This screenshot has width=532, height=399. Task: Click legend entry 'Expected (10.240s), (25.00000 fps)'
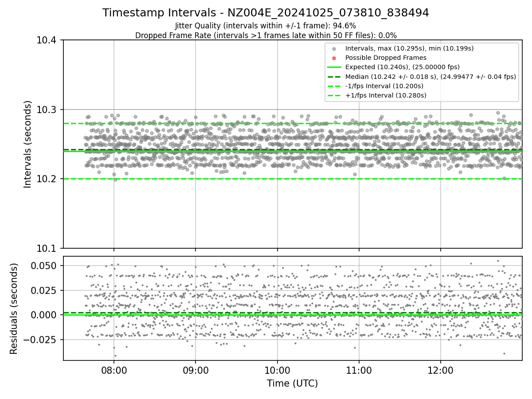click(402, 67)
